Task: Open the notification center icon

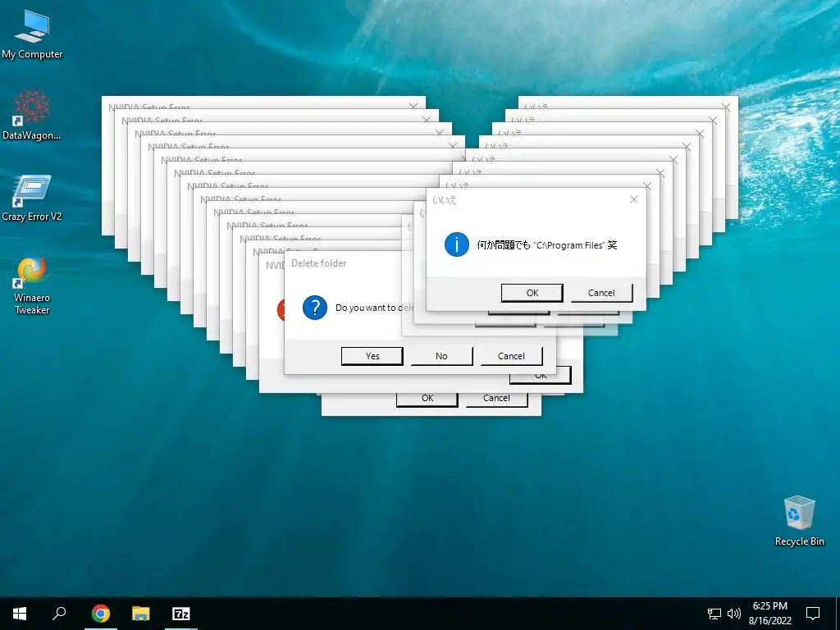Action: (x=813, y=614)
